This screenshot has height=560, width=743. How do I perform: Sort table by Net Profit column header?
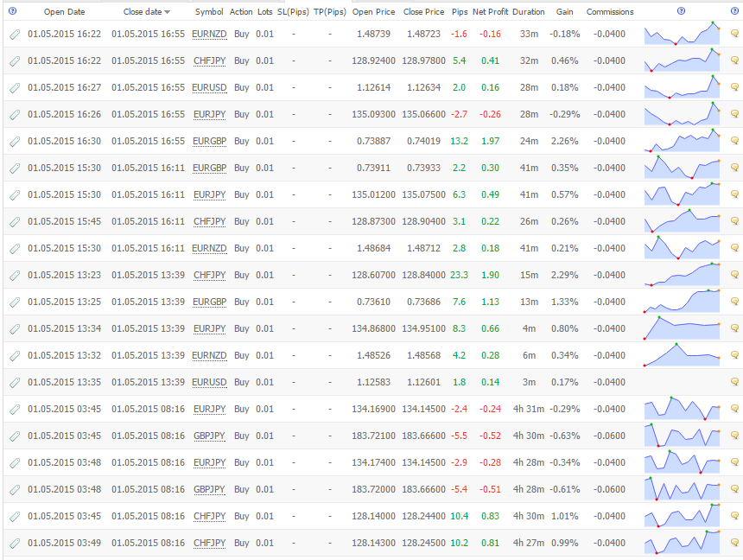491,12
